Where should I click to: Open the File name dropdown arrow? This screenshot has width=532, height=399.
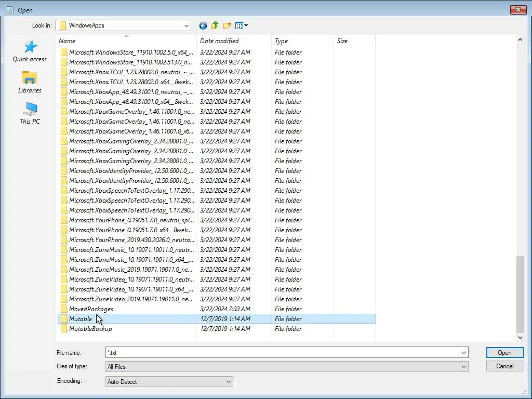coord(463,353)
